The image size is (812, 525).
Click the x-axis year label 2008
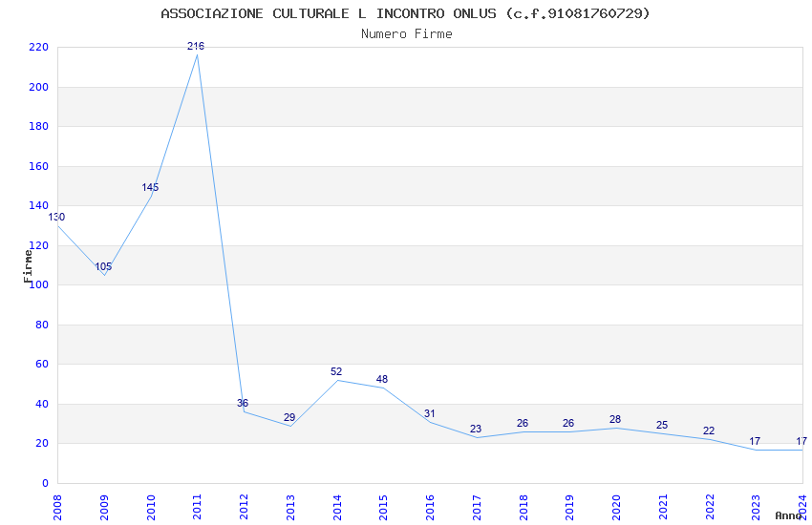tap(57, 508)
